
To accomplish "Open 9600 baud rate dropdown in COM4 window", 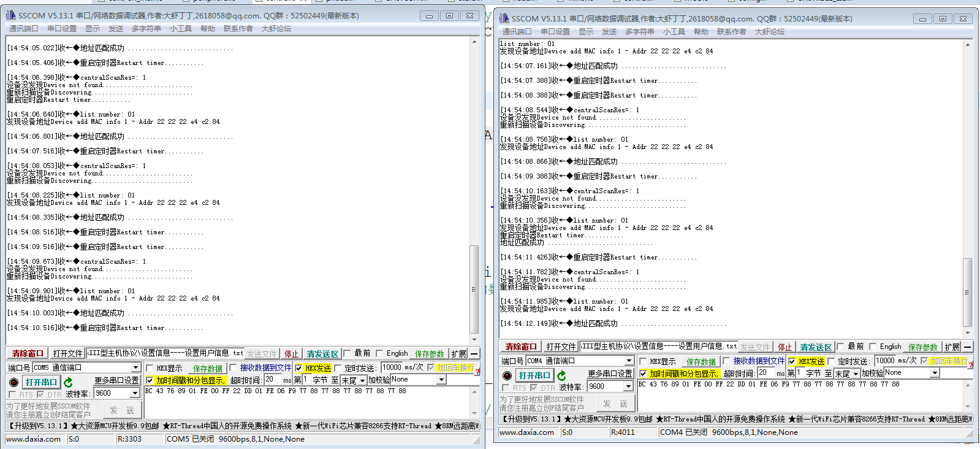I will tap(628, 386).
